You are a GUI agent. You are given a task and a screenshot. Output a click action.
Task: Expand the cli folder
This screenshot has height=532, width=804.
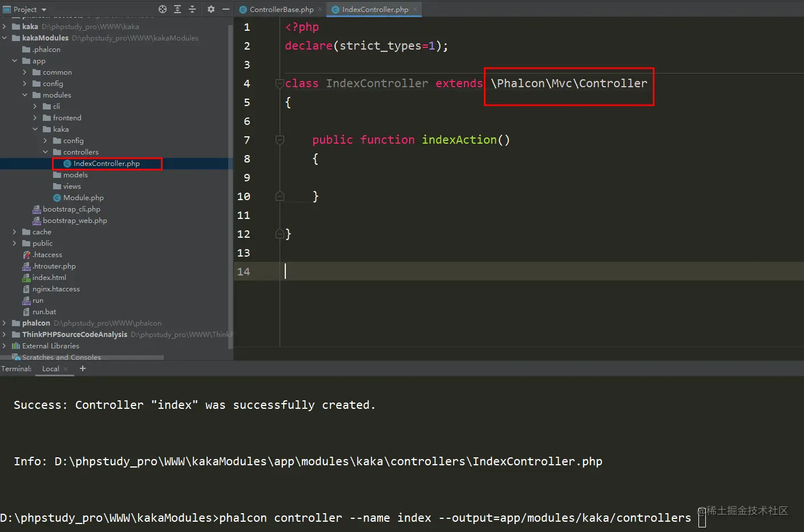35,106
